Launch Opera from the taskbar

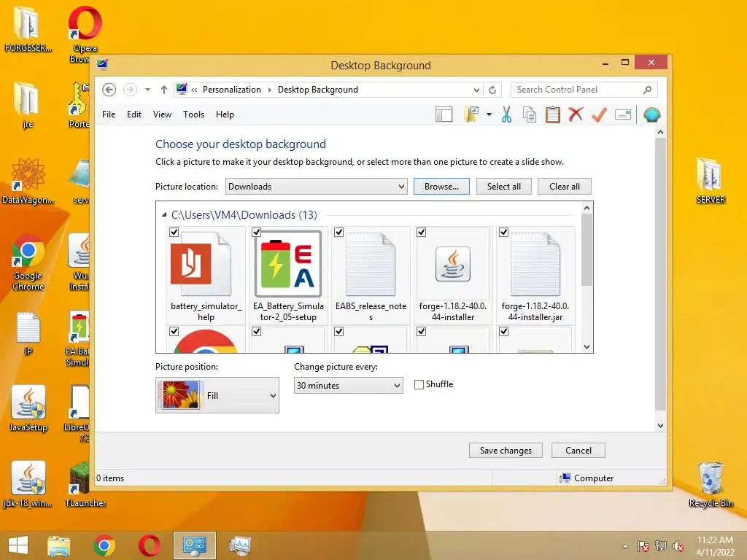(x=149, y=545)
